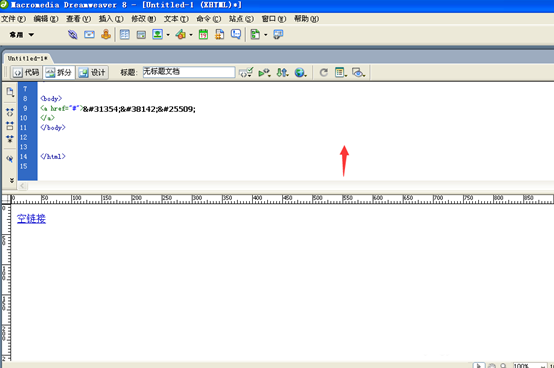Click the </a> tag on line 10
The height and width of the screenshot is (368, 554).
(x=48, y=118)
